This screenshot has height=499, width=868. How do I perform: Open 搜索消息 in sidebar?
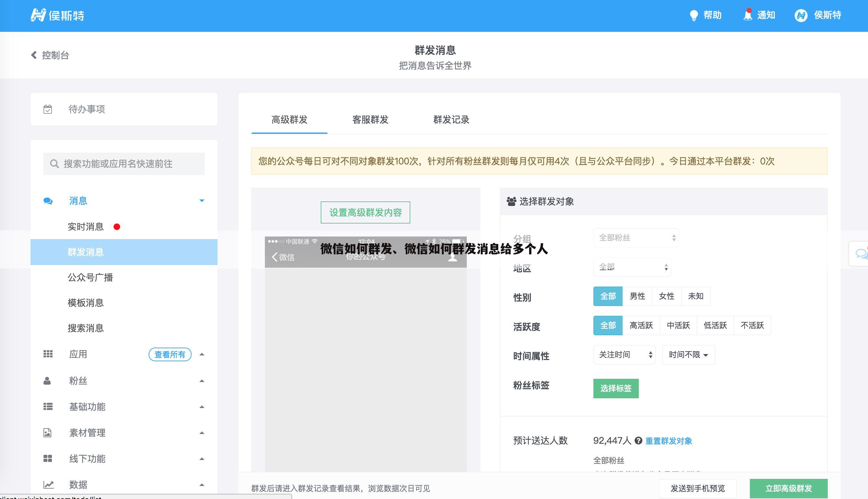[x=86, y=328]
